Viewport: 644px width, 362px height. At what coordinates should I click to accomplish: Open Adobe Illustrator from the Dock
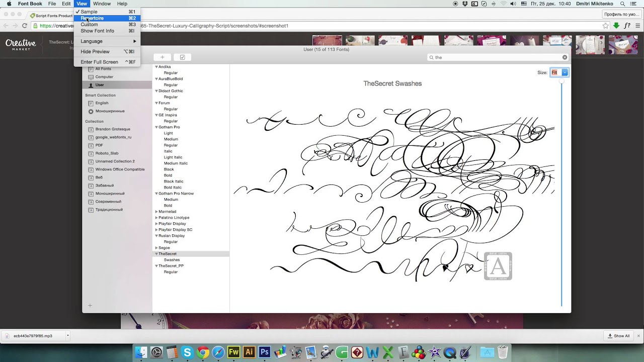[249, 352]
